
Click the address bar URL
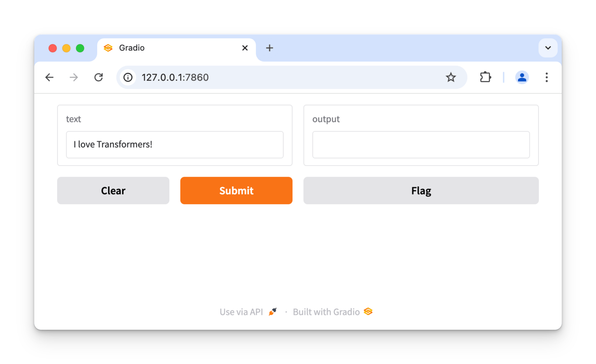click(x=175, y=77)
